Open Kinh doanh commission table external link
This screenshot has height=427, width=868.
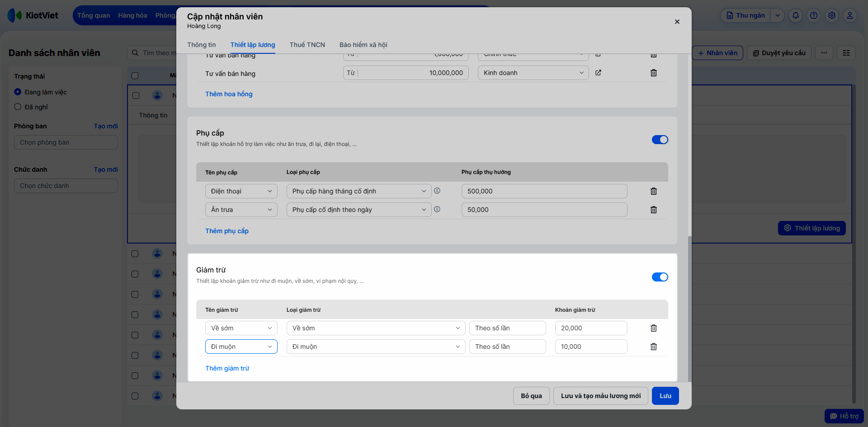[598, 73]
